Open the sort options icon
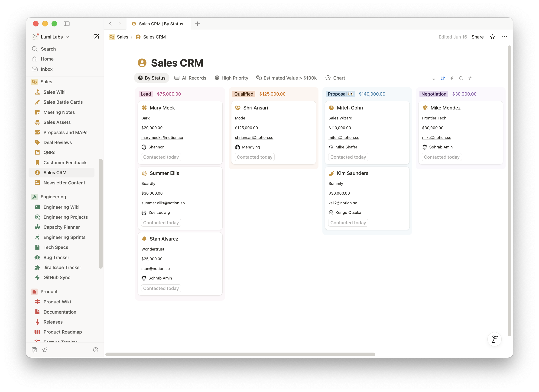Viewport: 539px width, 392px height. tap(443, 78)
